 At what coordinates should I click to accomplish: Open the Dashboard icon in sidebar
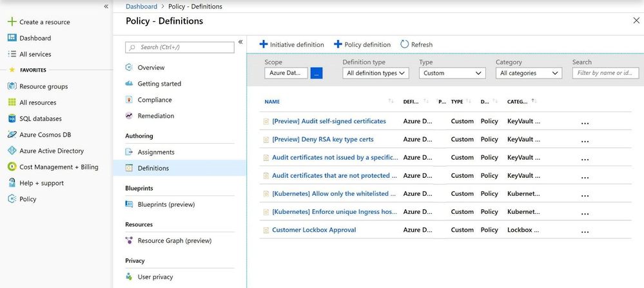12,38
